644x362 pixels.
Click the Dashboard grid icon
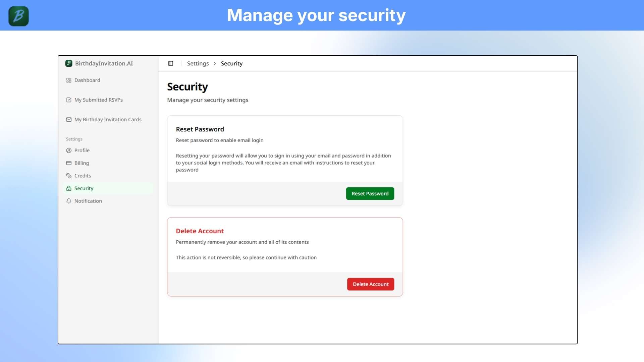tap(69, 80)
